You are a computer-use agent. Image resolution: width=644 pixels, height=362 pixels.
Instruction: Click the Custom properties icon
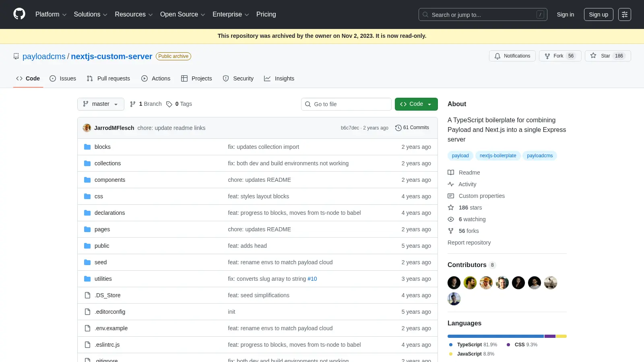coord(451,196)
